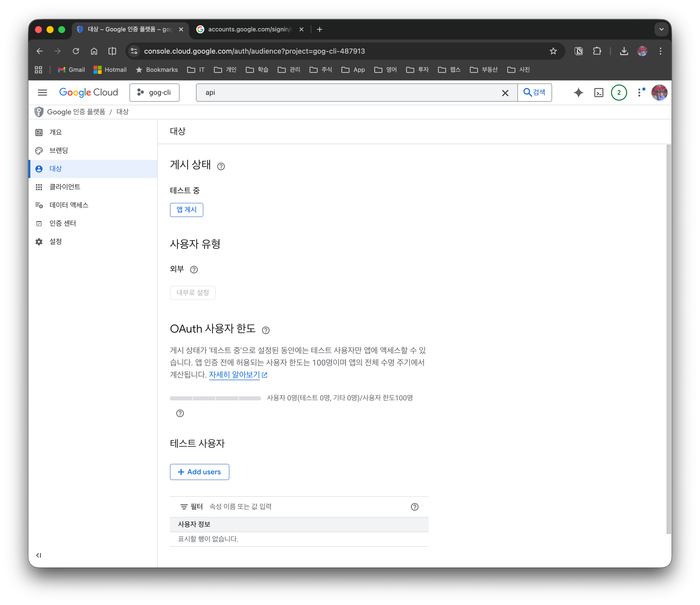Click the hamburger navigation menu icon

[x=42, y=93]
